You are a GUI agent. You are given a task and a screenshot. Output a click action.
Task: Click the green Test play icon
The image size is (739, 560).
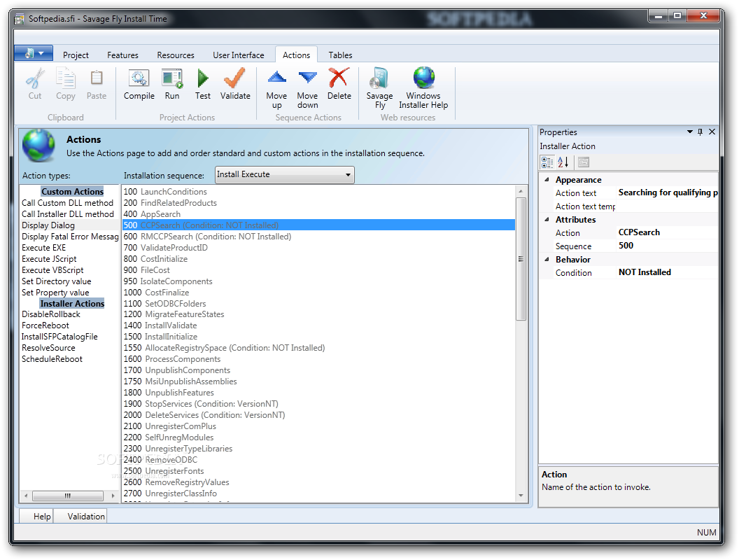click(x=203, y=78)
